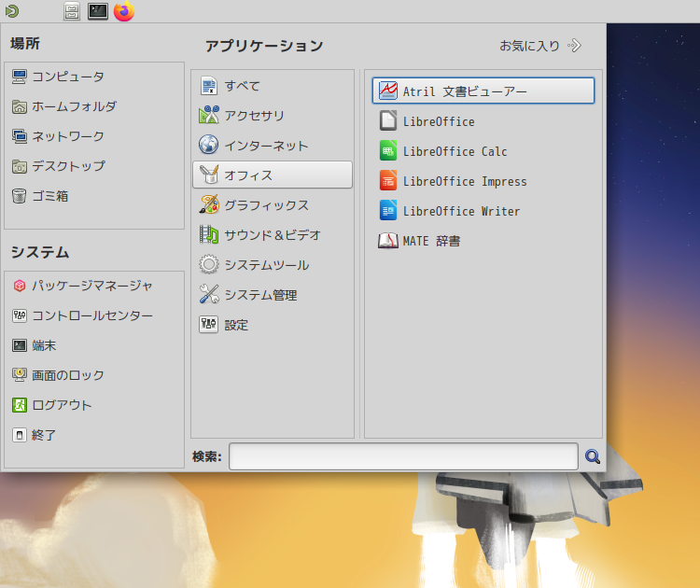
Task: Click 画面のロック icon
Action: 20,375
